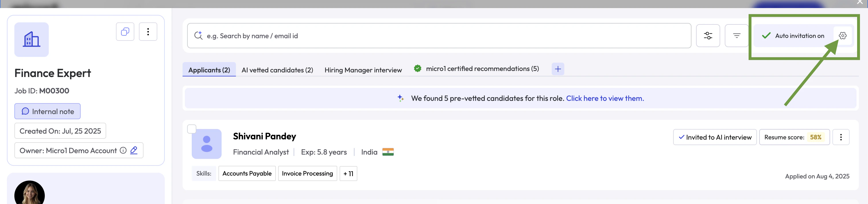Switch to AI vetted candidates (2) tab
The height and width of the screenshot is (204, 868).
277,70
